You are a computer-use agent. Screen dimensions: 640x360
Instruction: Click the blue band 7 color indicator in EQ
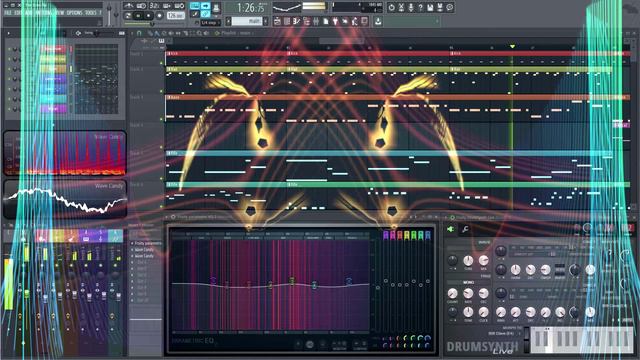428,235
